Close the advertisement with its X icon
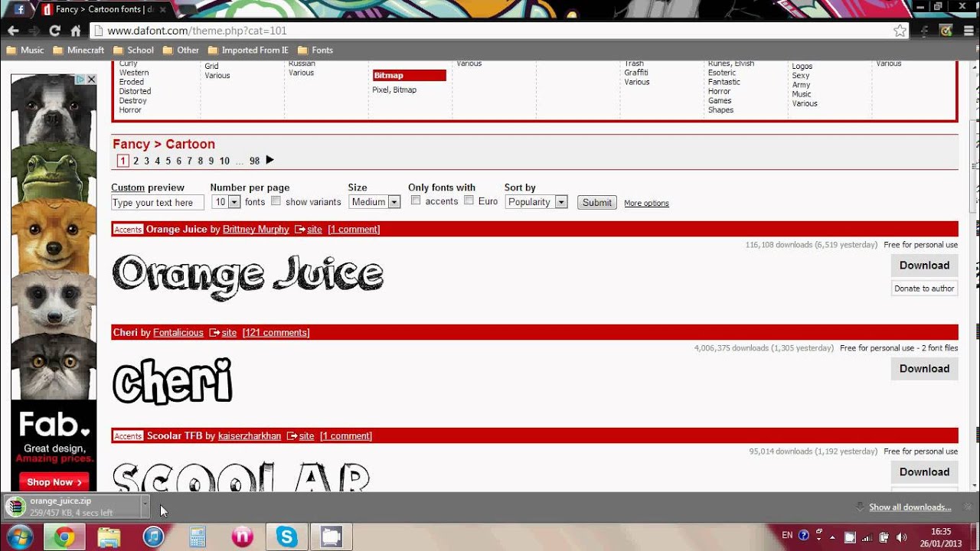Image resolution: width=980 pixels, height=551 pixels. coord(91,80)
